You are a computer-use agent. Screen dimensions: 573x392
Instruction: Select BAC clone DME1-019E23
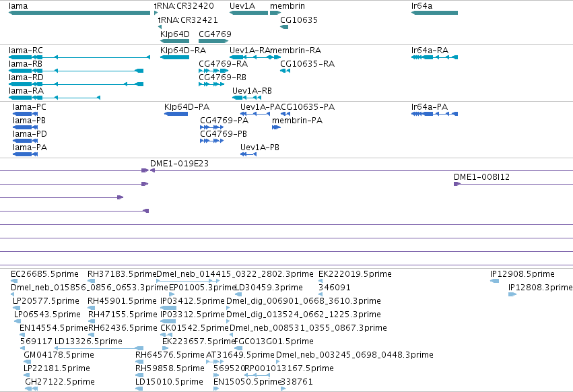(x=179, y=164)
